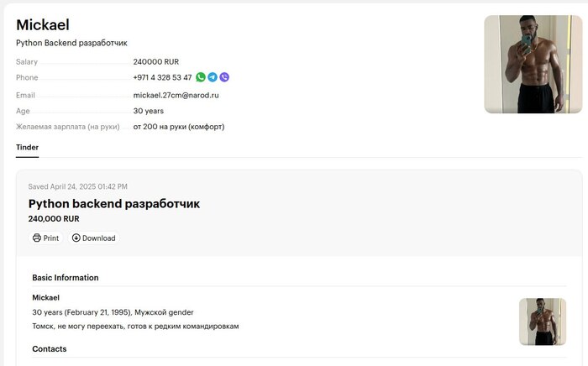Click phone number +971 4 328 53 47
This screenshot has height=366, width=588.
pyautogui.click(x=162, y=77)
